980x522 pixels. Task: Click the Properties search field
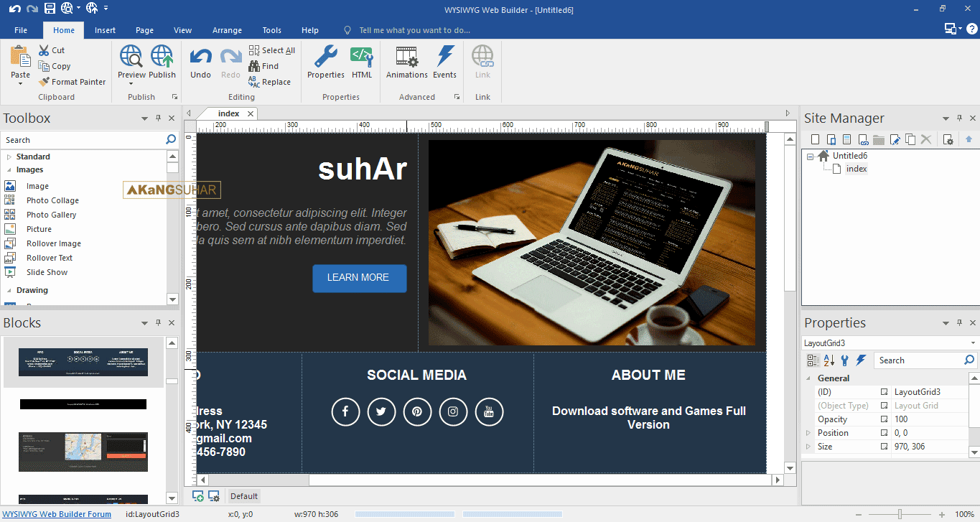(919, 360)
